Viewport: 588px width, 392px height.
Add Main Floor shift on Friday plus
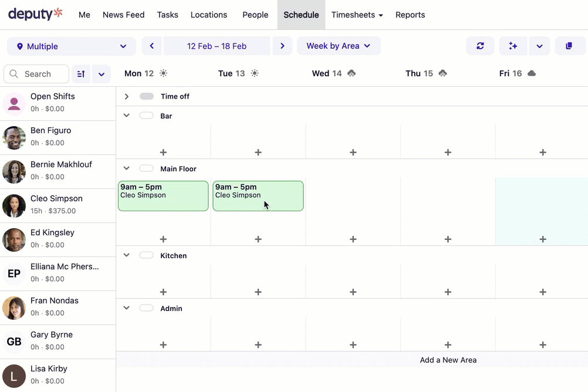point(543,239)
